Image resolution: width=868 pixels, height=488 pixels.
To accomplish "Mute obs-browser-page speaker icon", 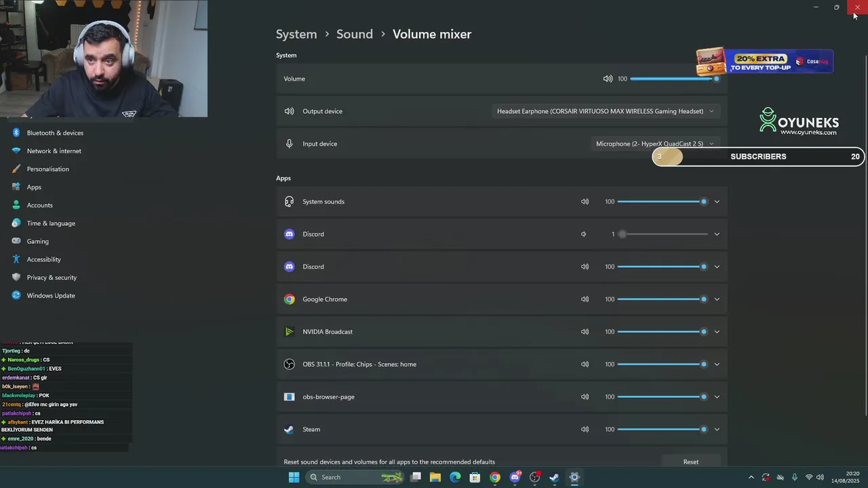I will tap(585, 396).
